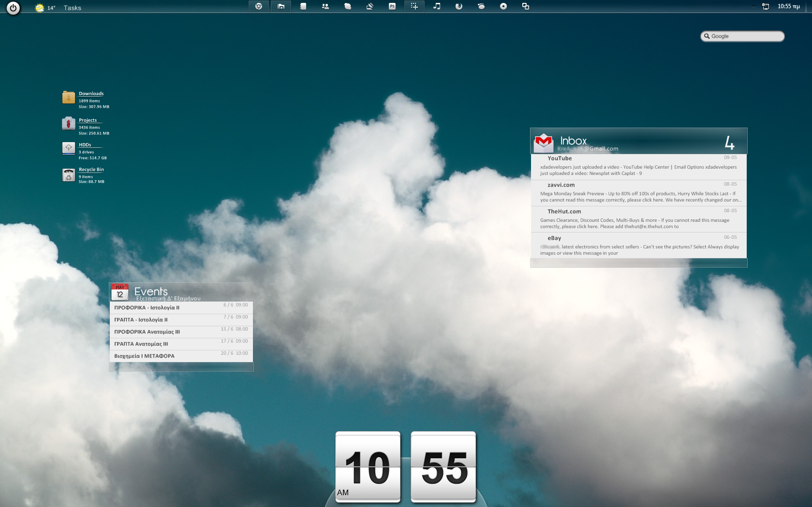Open the disc icon in dock
This screenshot has width=812, height=507.
click(503, 6)
